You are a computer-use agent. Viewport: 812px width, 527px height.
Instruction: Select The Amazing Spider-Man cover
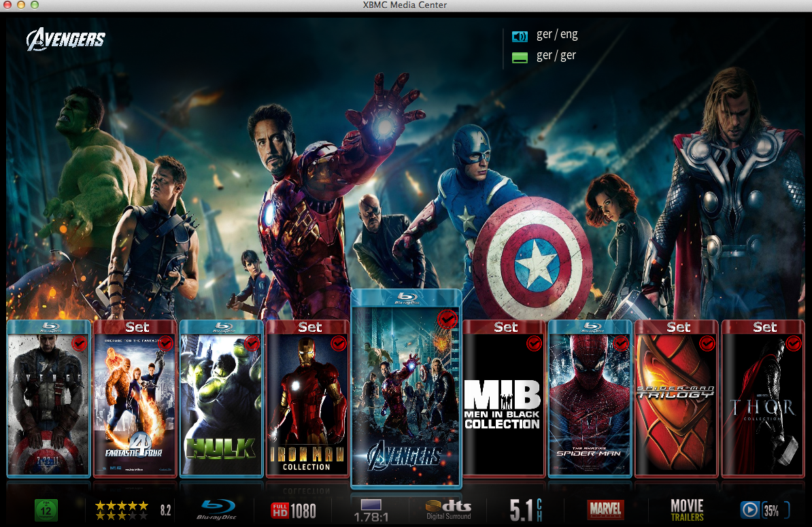[x=590, y=398]
